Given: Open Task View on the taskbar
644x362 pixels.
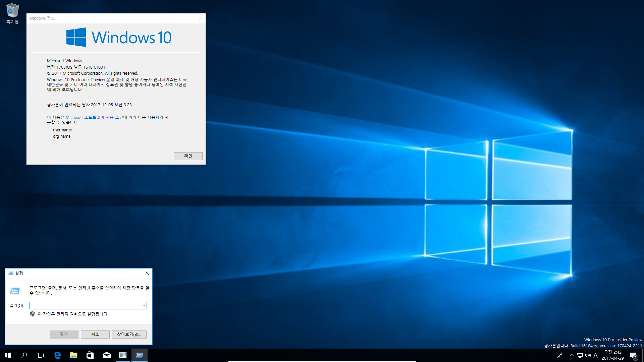Looking at the screenshot, I should pyautogui.click(x=40, y=355).
